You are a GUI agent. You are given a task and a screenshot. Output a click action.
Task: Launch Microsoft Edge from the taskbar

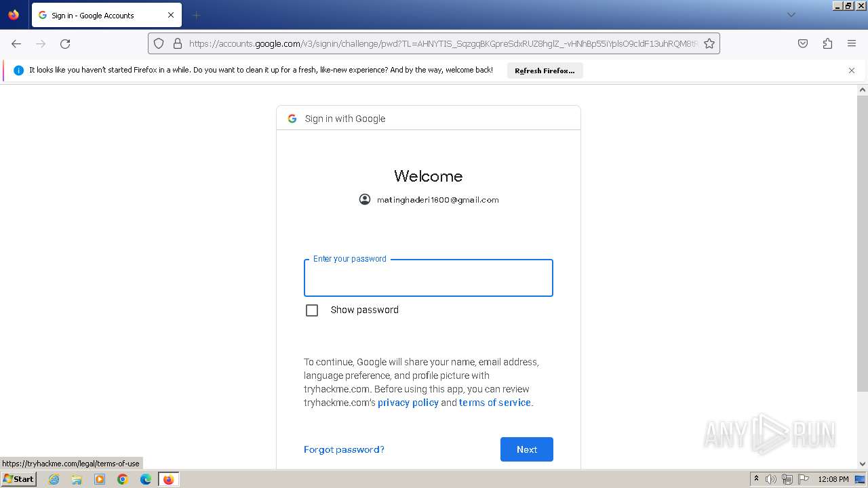click(x=146, y=479)
